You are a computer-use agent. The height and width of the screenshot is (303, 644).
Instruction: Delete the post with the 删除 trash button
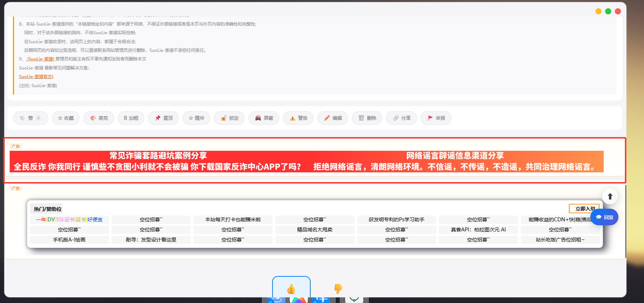pyautogui.click(x=367, y=118)
